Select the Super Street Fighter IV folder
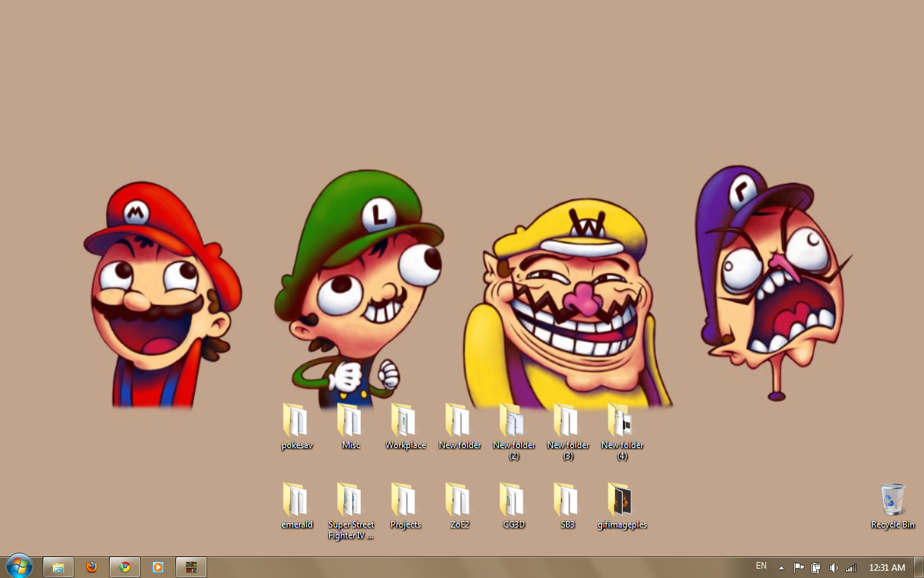Viewport: 924px width, 578px height. click(x=351, y=499)
